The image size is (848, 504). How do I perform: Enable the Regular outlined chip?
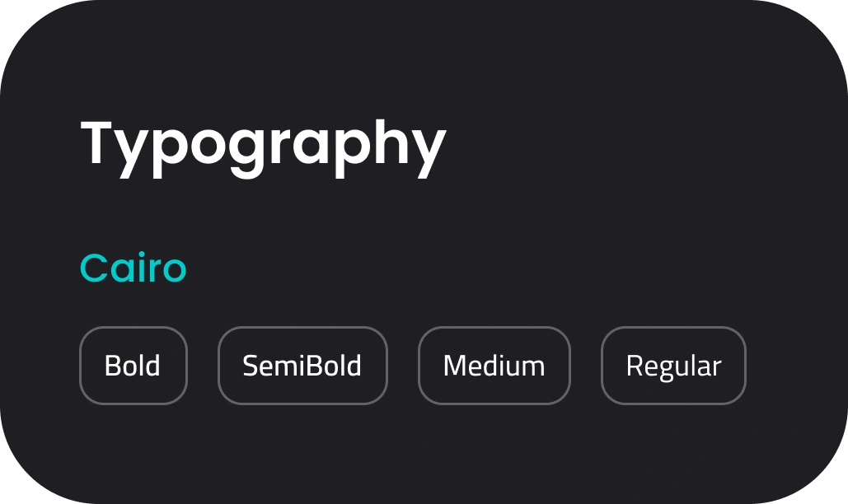[673, 366]
